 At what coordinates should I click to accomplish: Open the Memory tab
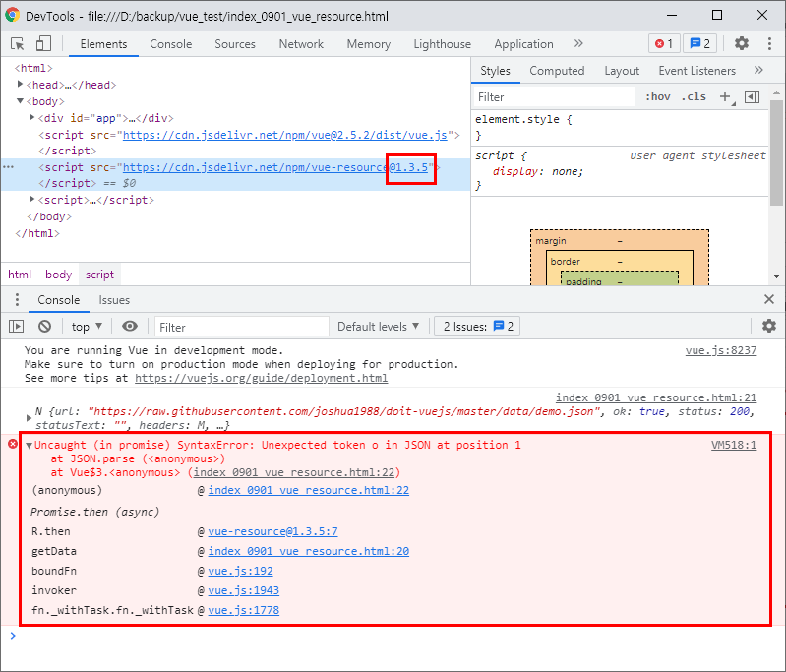(369, 44)
